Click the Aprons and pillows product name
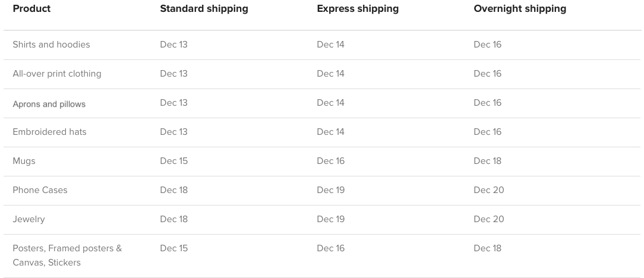The width and height of the screenshot is (644, 278). pos(49,104)
